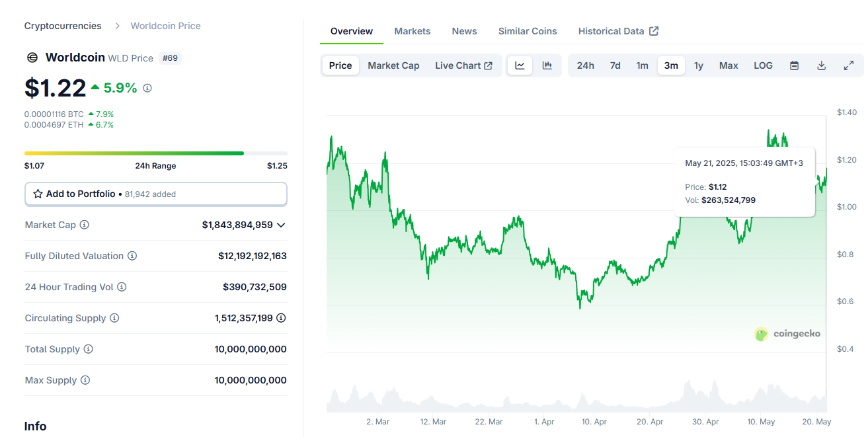
Task: Select the 1y chart range
Action: [699, 65]
